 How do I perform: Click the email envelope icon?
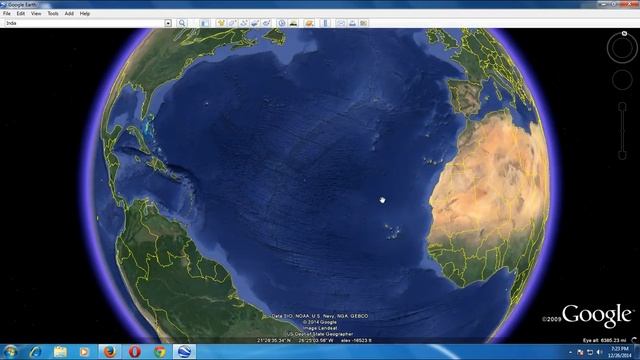tap(341, 23)
